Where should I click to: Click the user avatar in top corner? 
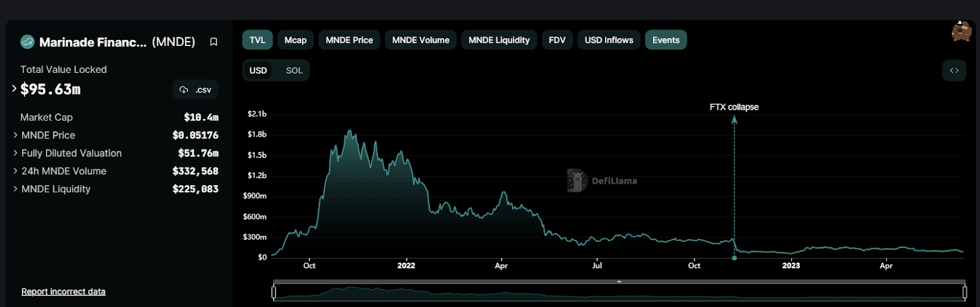[961, 31]
